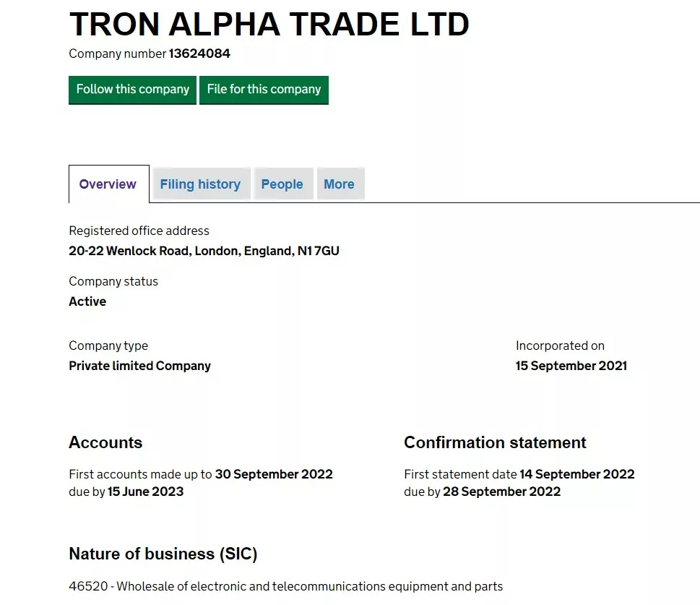
Task: Click company number 13624084
Action: pos(199,53)
